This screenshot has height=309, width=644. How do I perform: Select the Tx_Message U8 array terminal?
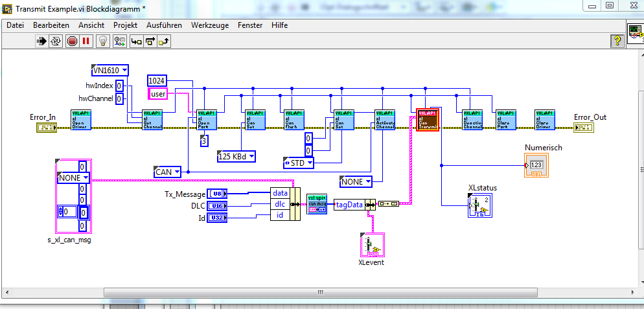[x=217, y=194]
